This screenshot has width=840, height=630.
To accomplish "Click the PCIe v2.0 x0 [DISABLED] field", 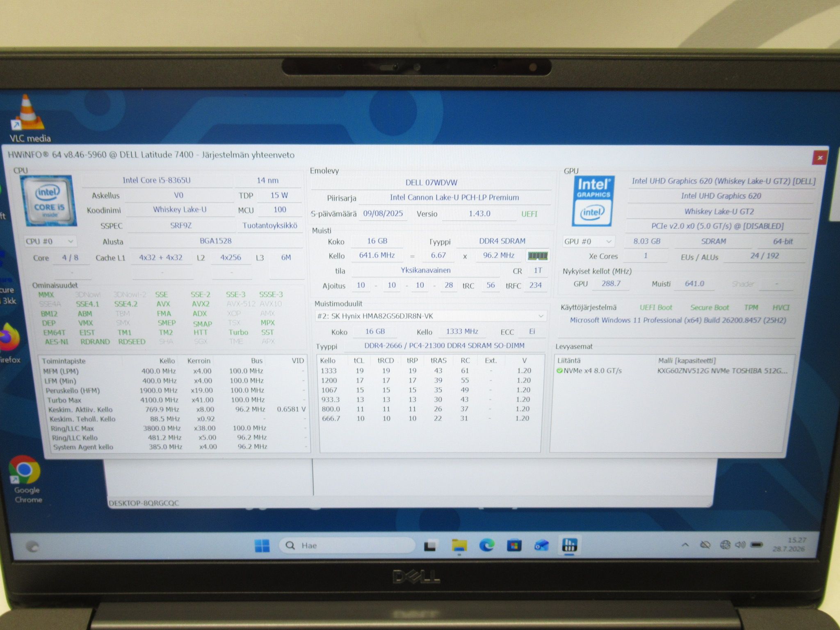I will (717, 226).
